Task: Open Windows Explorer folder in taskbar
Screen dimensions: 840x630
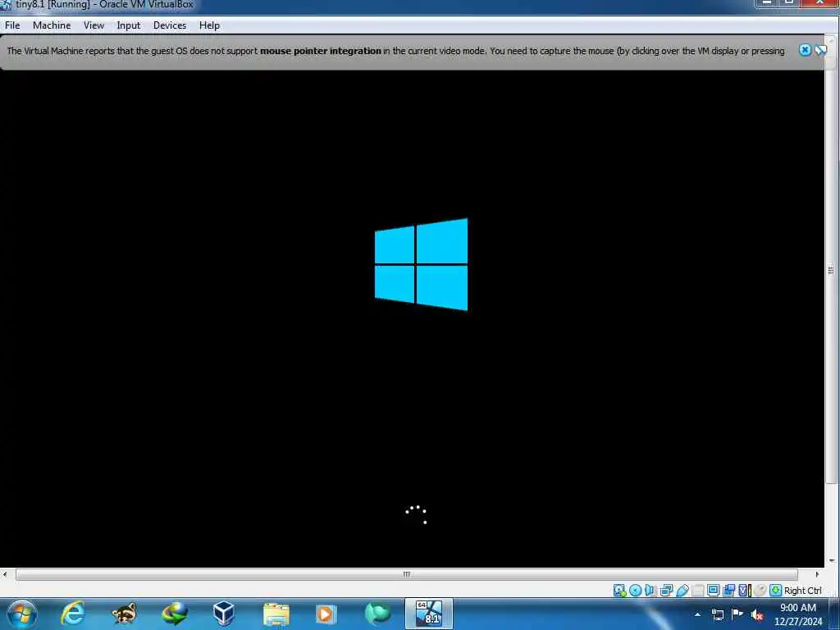Action: click(276, 614)
